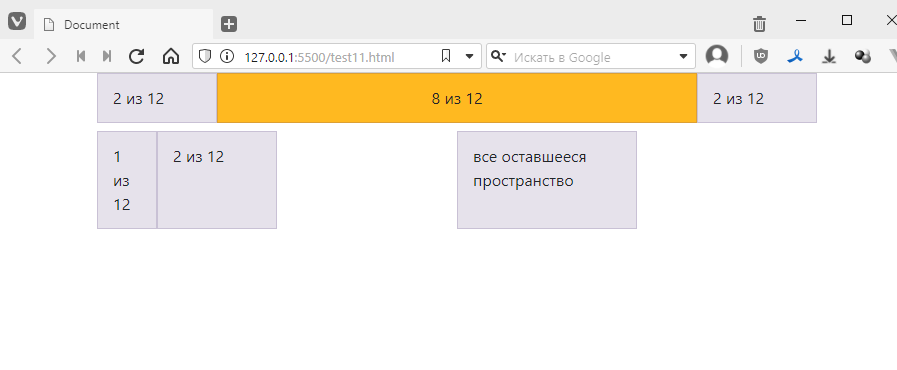
Task: Open the uBlock Origin extension
Action: [760, 56]
